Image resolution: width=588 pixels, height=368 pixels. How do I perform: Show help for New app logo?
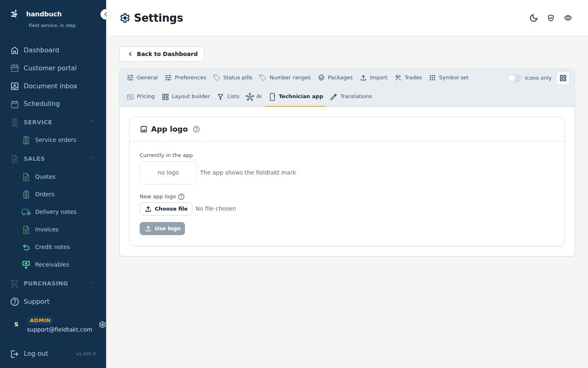(181, 197)
